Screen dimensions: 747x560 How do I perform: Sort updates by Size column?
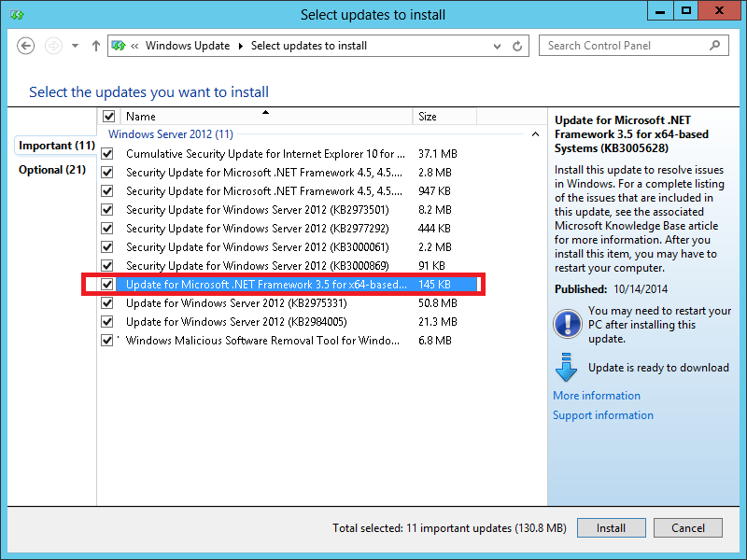(x=444, y=116)
